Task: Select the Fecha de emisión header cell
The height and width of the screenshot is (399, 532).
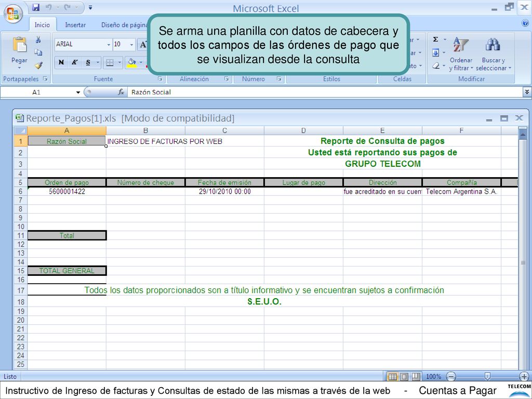Action: click(x=224, y=182)
